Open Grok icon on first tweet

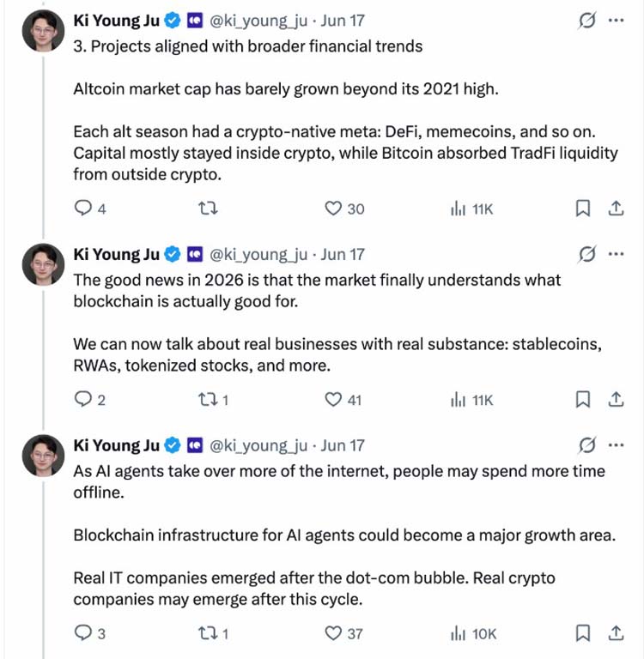tap(586, 21)
